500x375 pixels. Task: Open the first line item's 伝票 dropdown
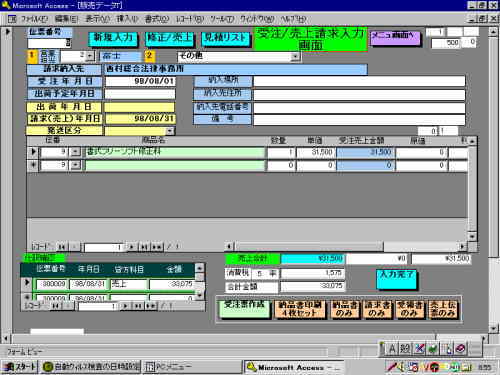point(76,152)
